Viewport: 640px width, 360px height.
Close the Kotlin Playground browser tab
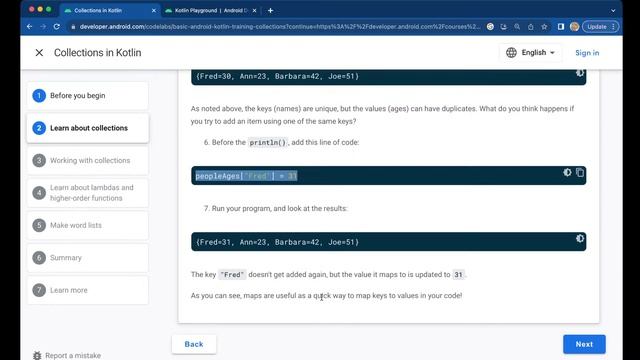click(x=254, y=11)
